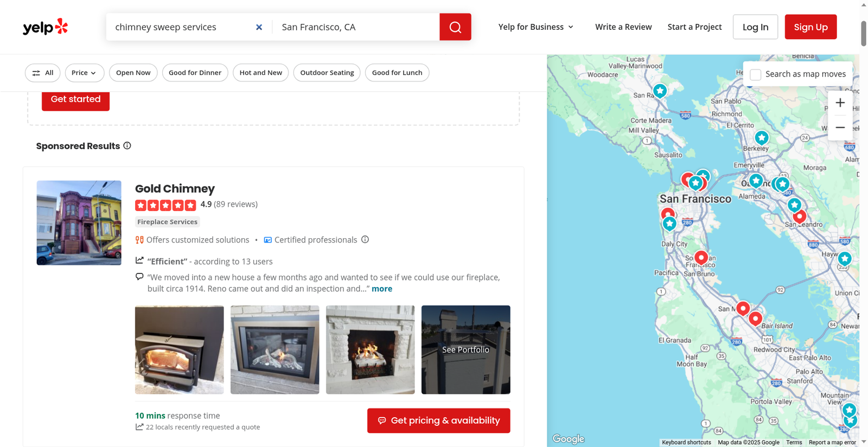Click the red search magnifier button
Image resolution: width=868 pixels, height=447 pixels.
click(455, 27)
